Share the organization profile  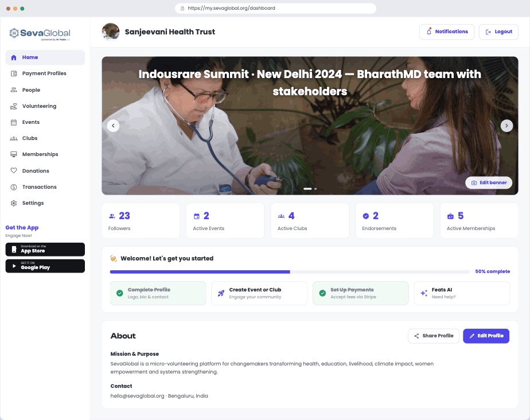(433, 336)
